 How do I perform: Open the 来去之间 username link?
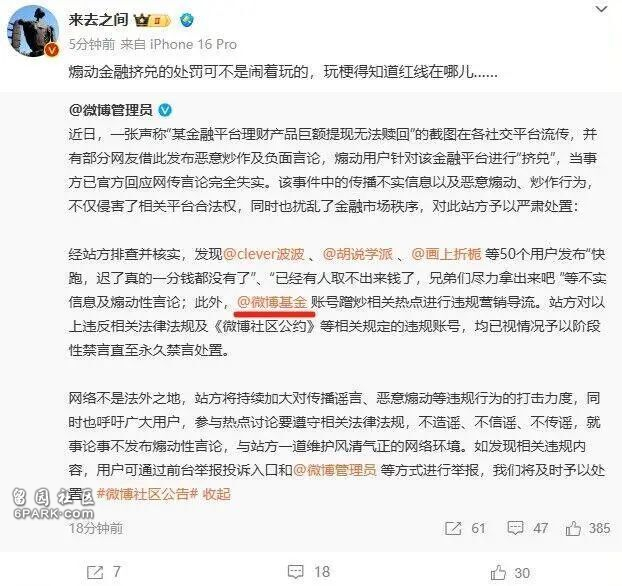coord(98,19)
